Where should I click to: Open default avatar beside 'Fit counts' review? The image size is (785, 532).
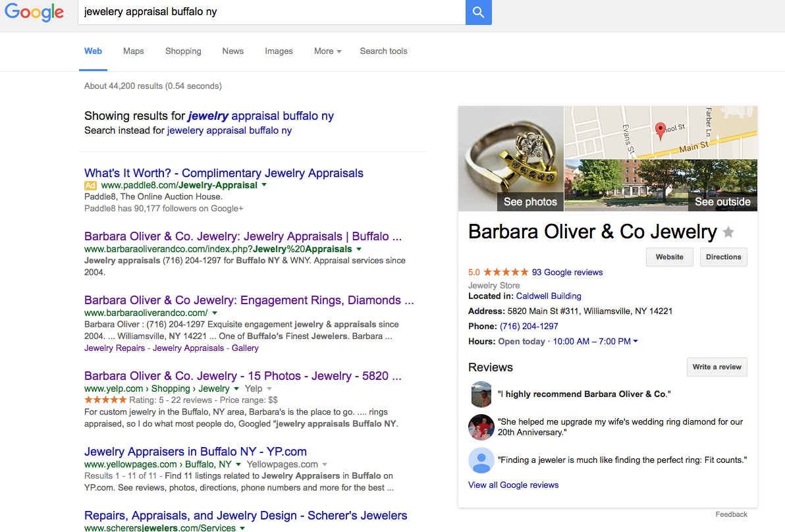click(x=481, y=460)
